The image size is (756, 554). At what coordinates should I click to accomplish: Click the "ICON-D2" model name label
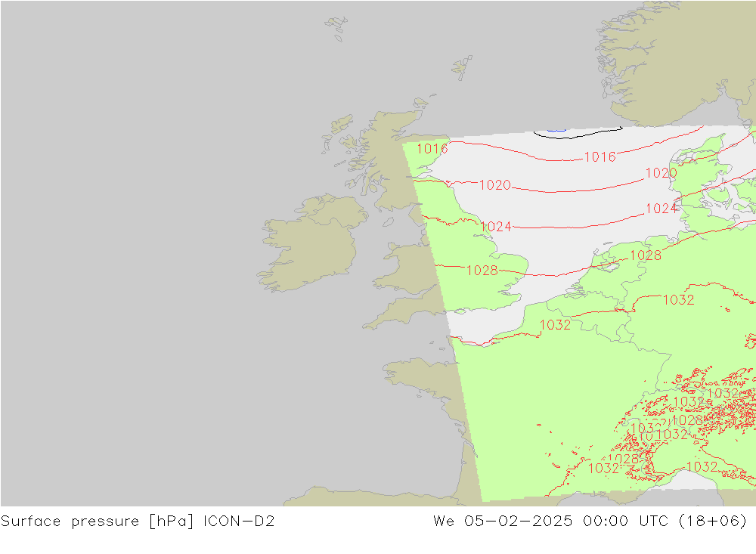pos(239,522)
